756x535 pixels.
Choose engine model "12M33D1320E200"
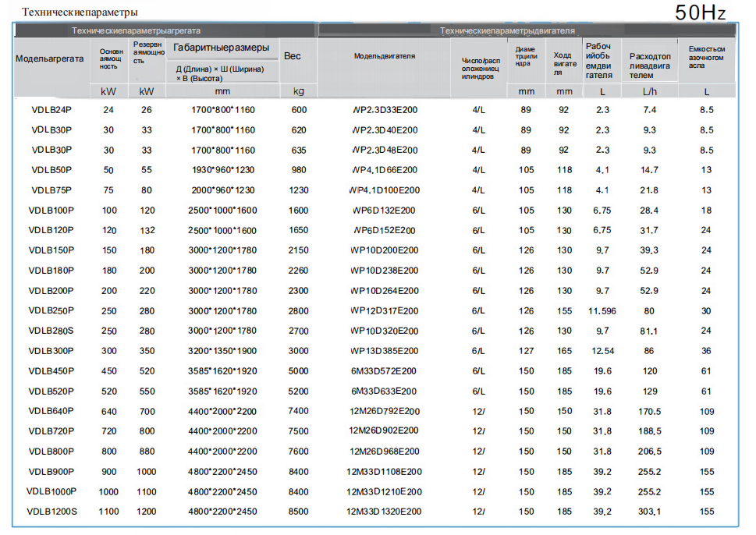[385, 512]
